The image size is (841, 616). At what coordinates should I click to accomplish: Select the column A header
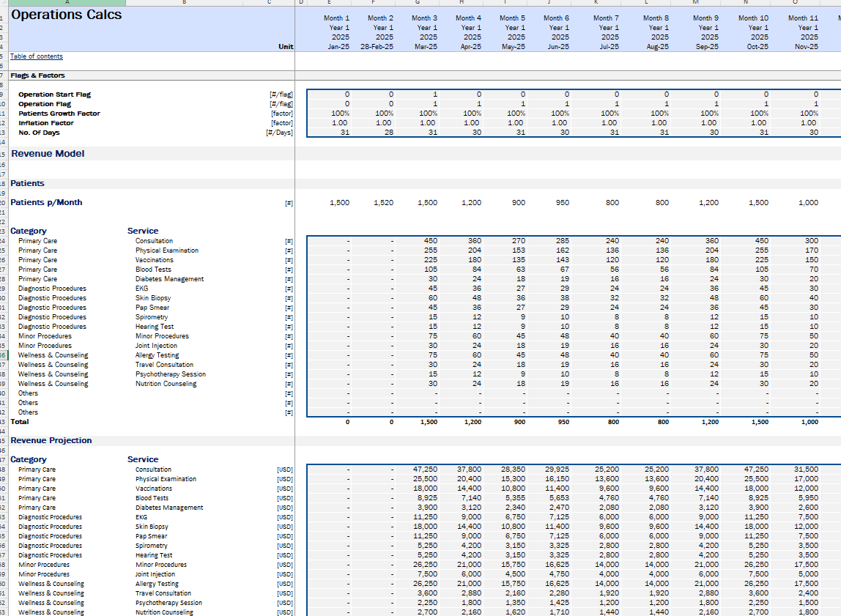tap(66, 2)
